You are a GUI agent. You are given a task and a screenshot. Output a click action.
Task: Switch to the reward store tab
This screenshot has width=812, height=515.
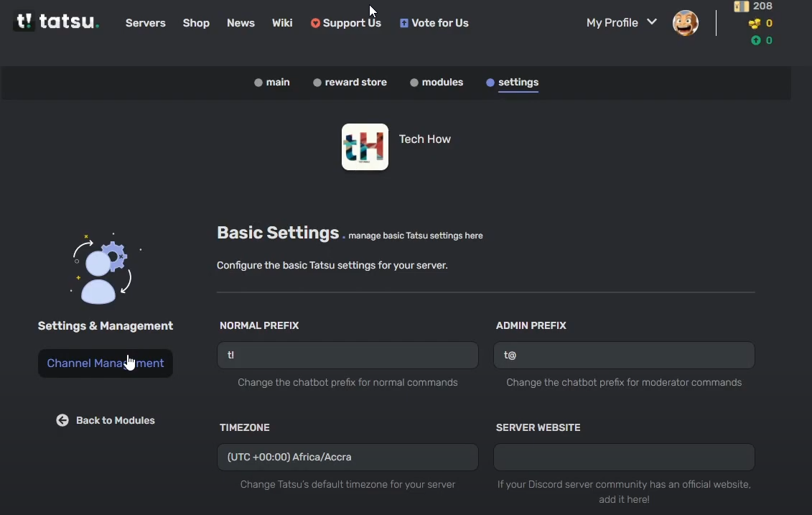[x=350, y=83]
